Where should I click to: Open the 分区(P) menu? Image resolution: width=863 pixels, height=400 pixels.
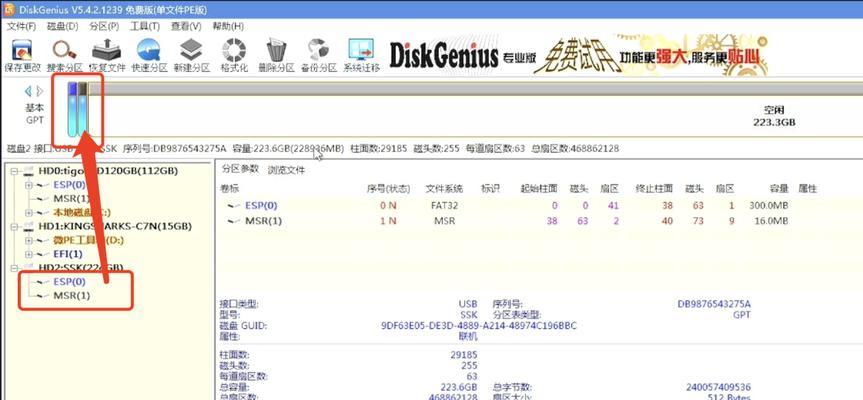pyautogui.click(x=104, y=26)
